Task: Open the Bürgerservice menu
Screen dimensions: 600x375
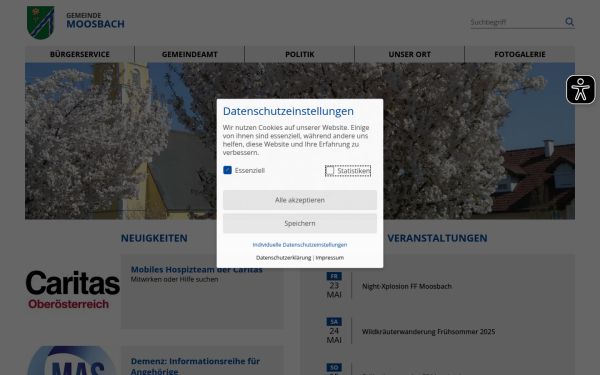Action: pyautogui.click(x=80, y=54)
